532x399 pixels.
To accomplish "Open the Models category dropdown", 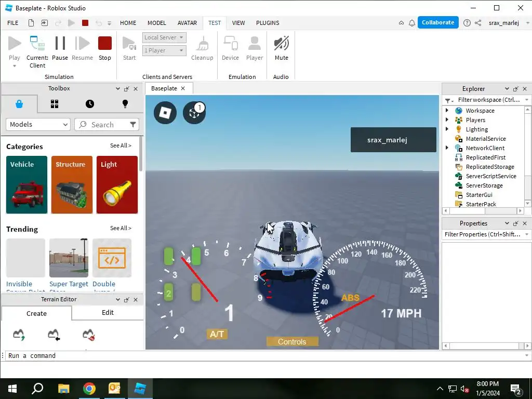I will (38, 125).
